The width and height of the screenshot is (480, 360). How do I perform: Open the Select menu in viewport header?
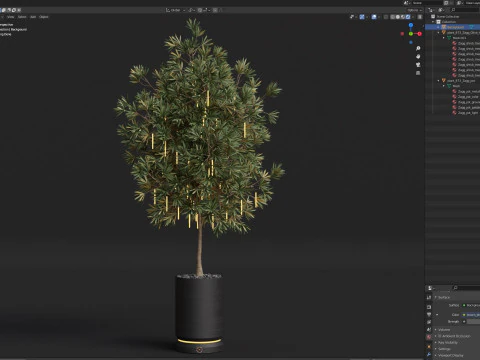[22, 17]
